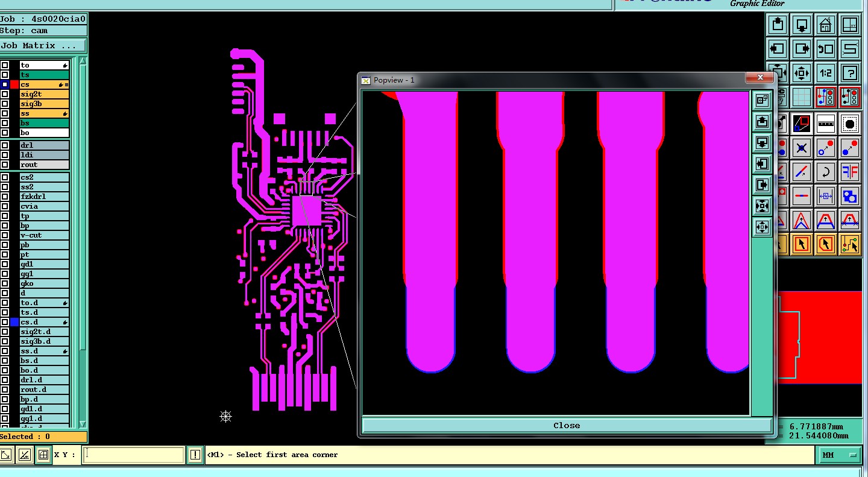The width and height of the screenshot is (868, 477).
Task: Toggle the checkbox for layer cs
Action: pyautogui.click(x=5, y=84)
